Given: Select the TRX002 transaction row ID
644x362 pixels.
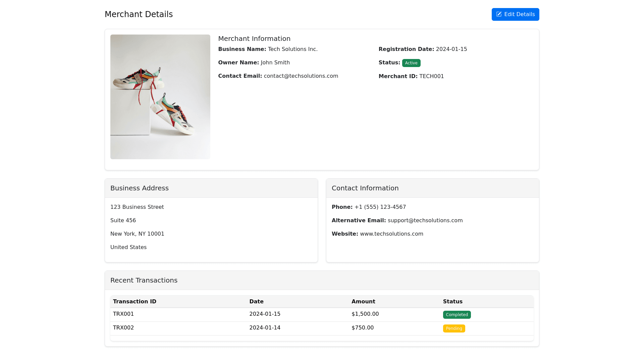Looking at the screenshot, I should click(123, 328).
